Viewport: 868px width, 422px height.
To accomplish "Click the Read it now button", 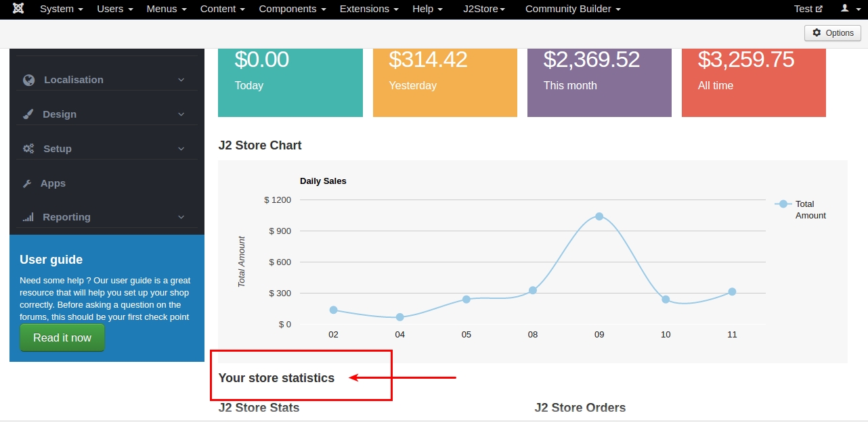I will pyautogui.click(x=62, y=337).
